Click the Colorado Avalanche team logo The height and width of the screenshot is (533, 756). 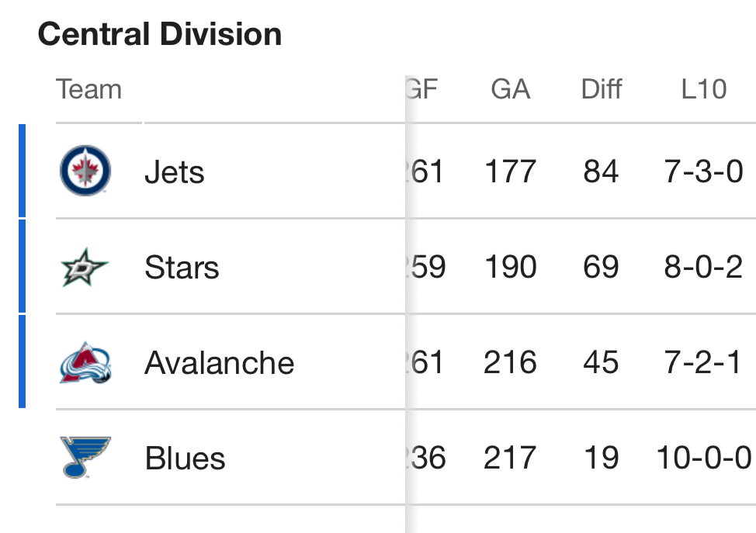coord(85,363)
